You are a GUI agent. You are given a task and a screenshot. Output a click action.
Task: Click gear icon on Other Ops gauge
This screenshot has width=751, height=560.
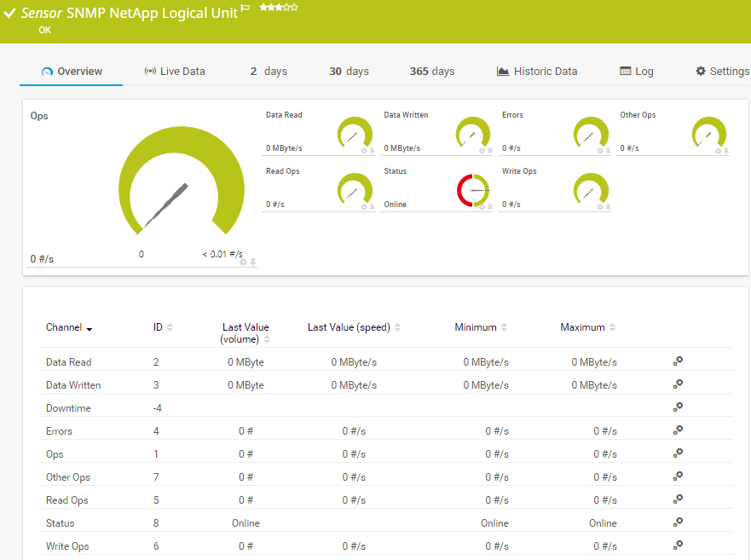[x=718, y=151]
